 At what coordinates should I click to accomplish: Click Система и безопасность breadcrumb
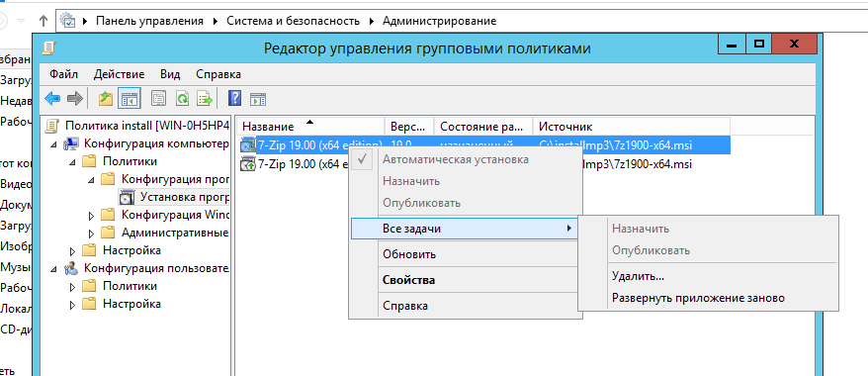[293, 21]
